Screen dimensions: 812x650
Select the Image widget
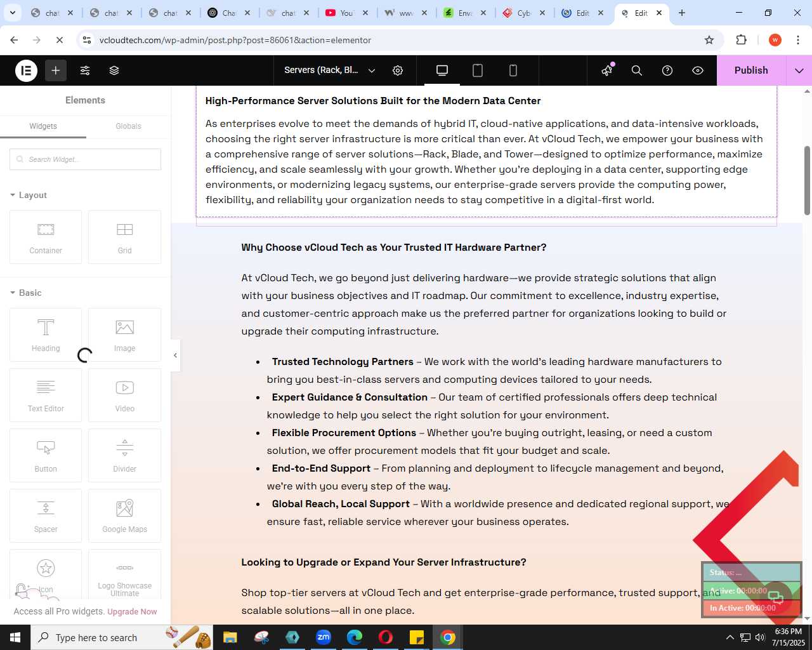[124, 335]
